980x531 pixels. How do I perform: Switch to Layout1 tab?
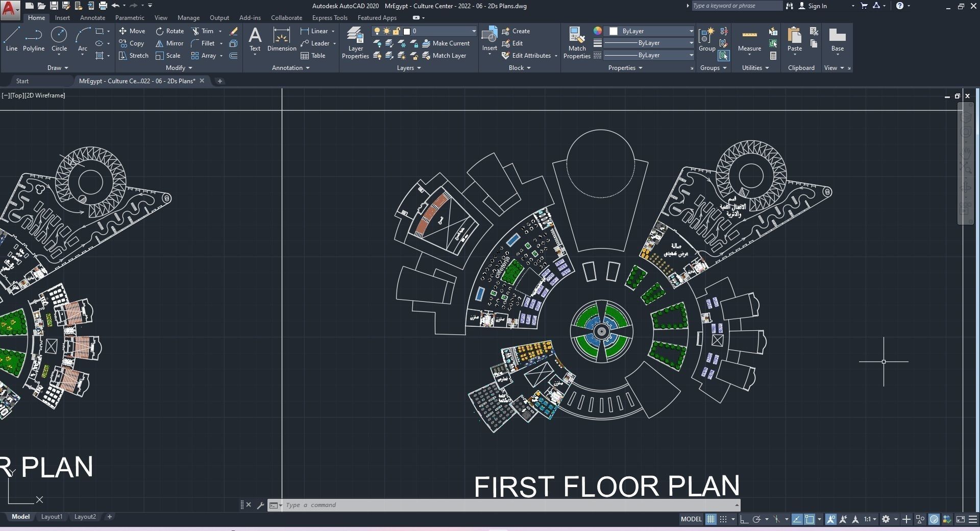[x=52, y=517]
